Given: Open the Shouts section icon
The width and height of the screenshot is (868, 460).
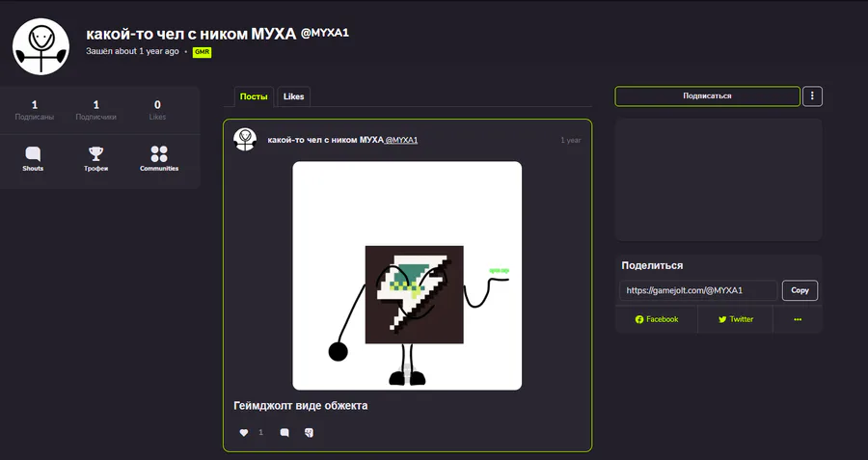Looking at the screenshot, I should pyautogui.click(x=33, y=158).
